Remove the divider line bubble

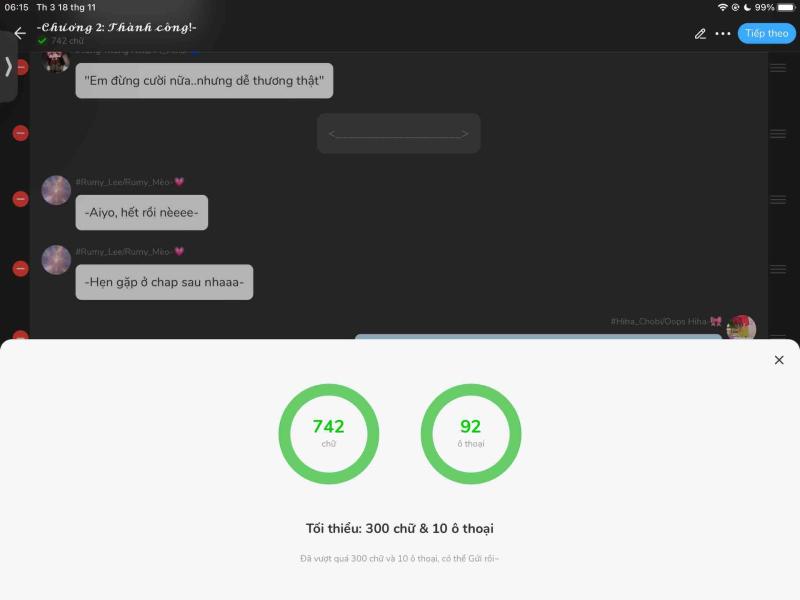point(20,133)
